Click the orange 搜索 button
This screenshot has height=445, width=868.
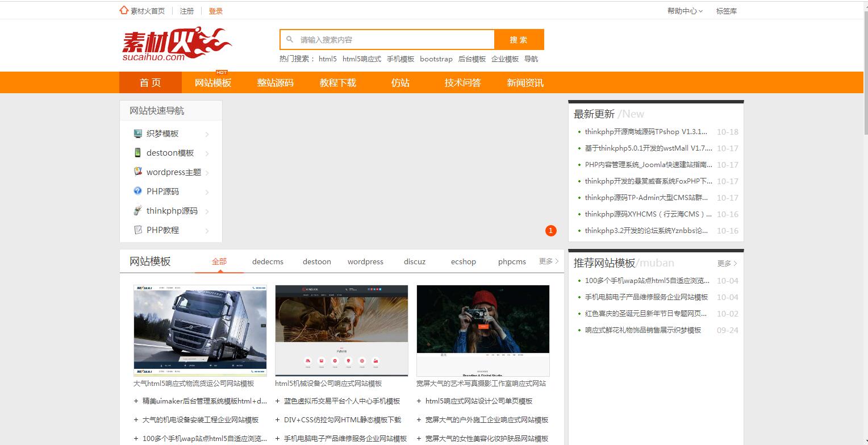click(x=519, y=39)
